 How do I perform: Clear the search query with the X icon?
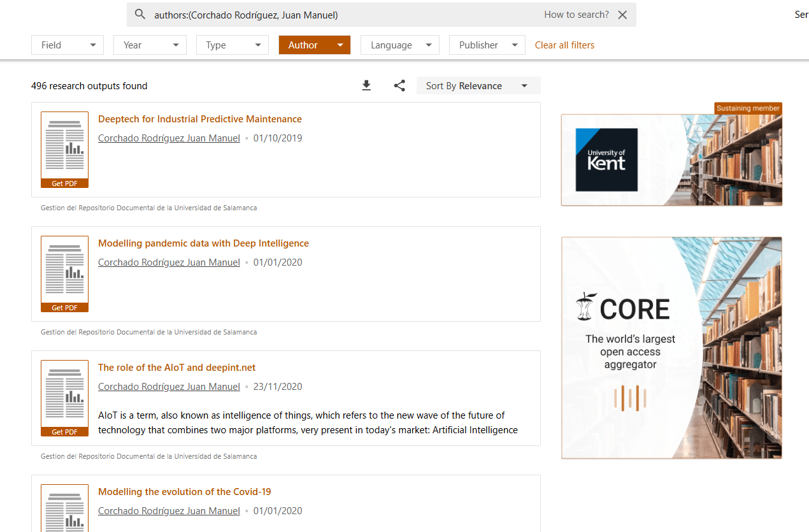point(622,15)
